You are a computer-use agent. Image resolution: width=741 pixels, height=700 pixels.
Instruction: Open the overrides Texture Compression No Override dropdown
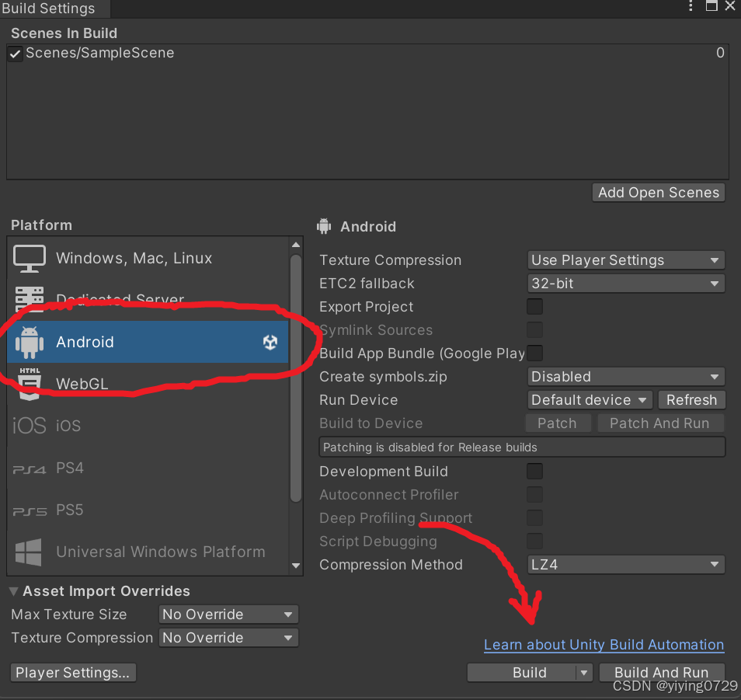click(228, 638)
